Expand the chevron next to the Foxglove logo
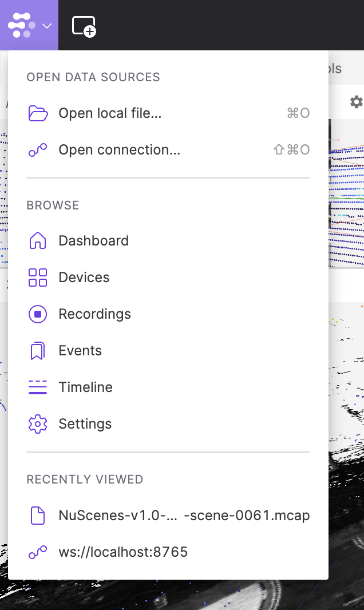This screenshot has height=610, width=364. 46,25
